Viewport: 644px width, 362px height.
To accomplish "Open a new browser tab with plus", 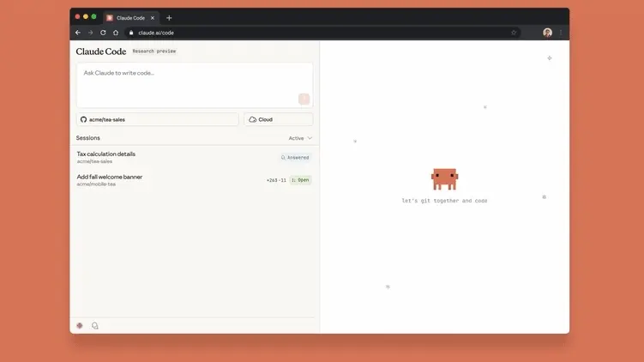I will [169, 18].
